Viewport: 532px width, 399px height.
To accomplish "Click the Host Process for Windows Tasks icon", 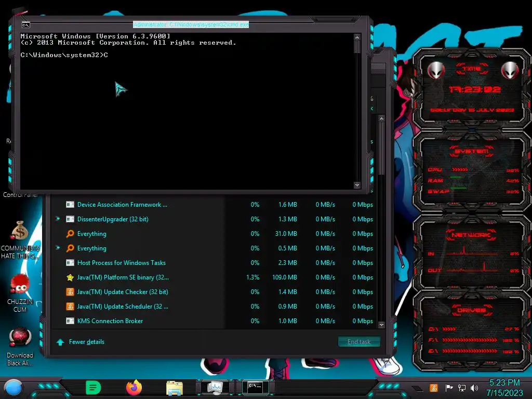I will 70,263.
